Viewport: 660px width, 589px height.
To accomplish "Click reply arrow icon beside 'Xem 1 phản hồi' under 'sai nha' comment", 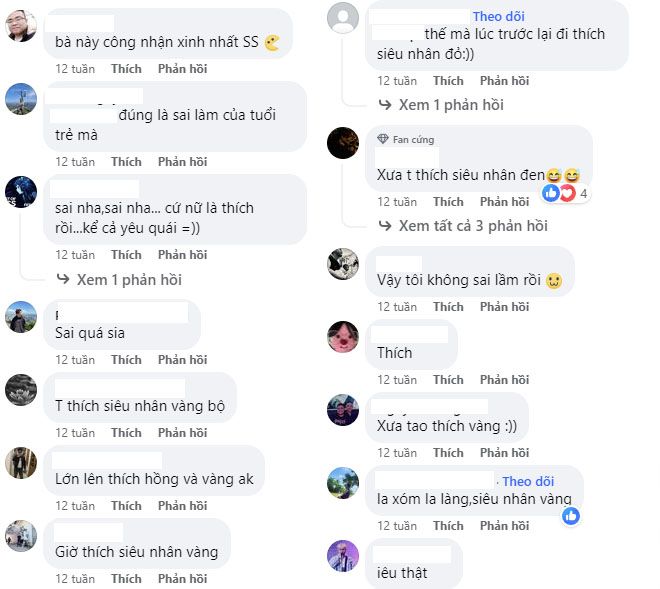I will [63, 279].
